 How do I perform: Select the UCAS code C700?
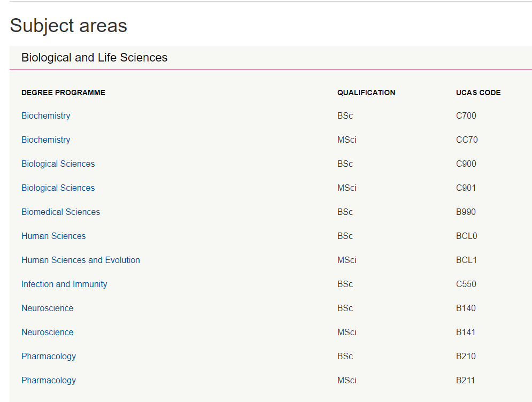click(466, 115)
